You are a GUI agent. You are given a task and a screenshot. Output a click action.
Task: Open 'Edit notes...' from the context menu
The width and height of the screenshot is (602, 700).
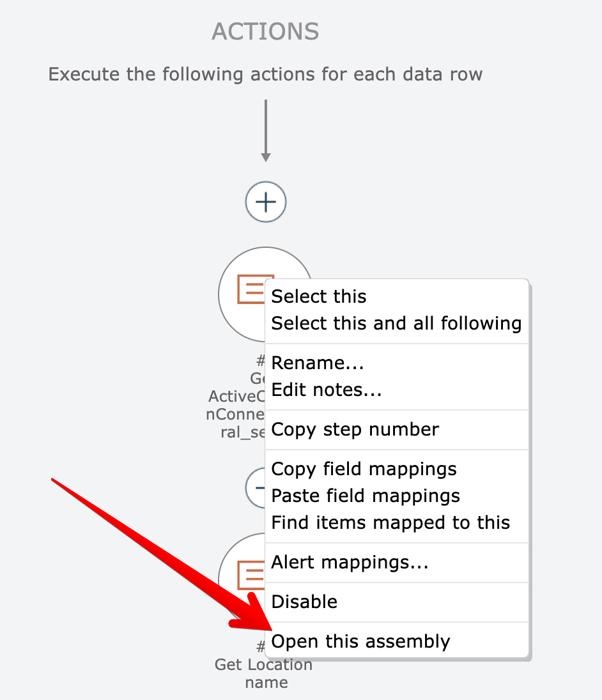pos(327,390)
